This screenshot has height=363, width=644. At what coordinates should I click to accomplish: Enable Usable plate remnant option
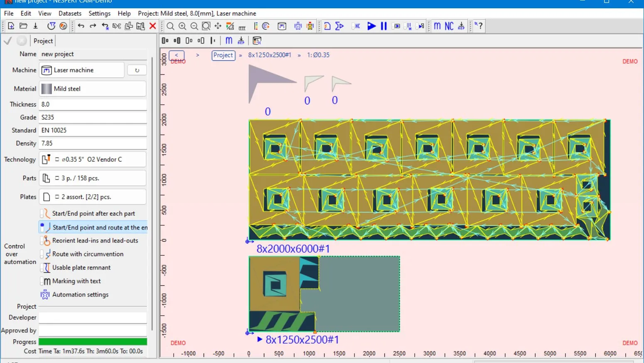pos(81,267)
